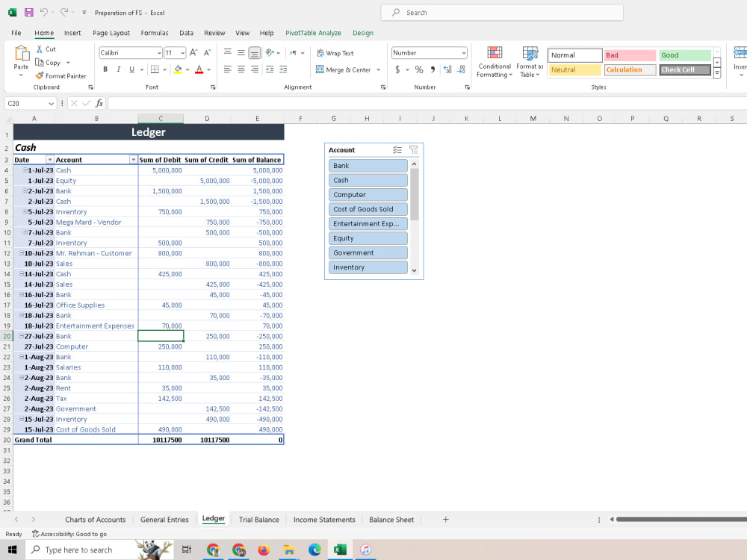Open the Calibri font name dropdown
The image size is (747, 560).
click(x=159, y=53)
